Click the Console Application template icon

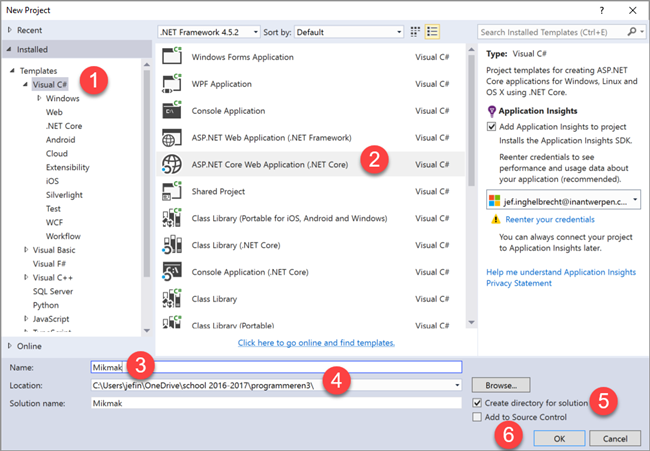point(172,110)
